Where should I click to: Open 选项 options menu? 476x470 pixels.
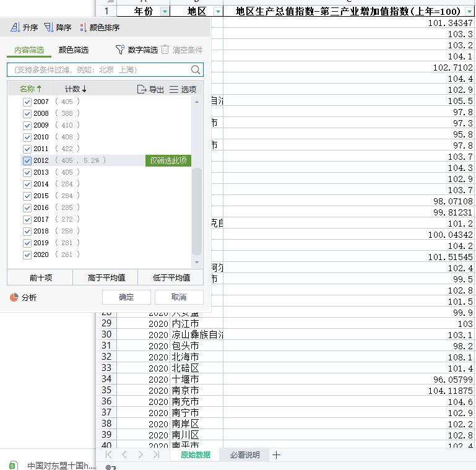click(x=183, y=89)
